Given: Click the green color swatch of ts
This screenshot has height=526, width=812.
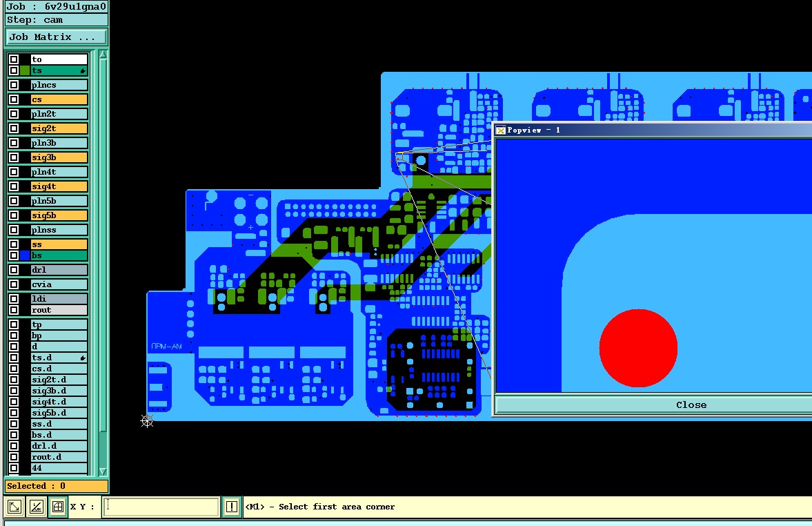Looking at the screenshot, I should point(25,70).
